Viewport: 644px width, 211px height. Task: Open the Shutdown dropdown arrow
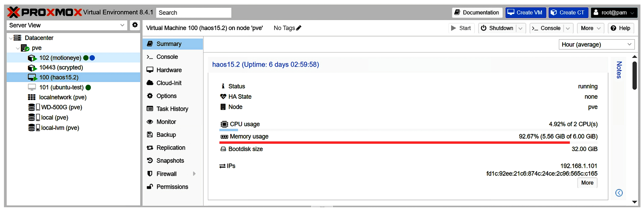point(520,28)
